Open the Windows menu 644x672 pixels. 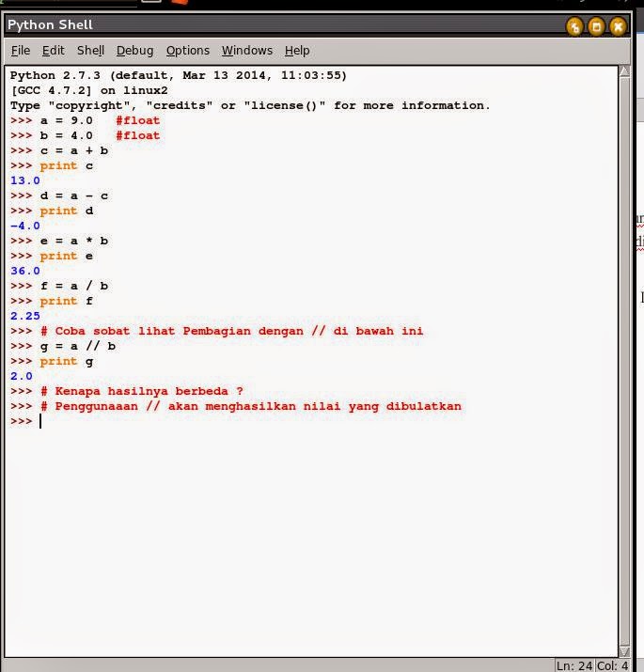pyautogui.click(x=247, y=51)
